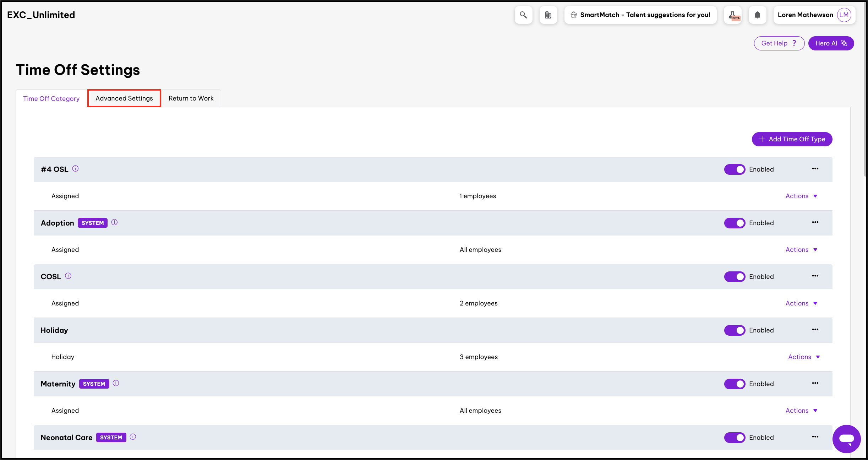
Task: Expand Actions dropdown for Holiday row
Action: tap(804, 357)
